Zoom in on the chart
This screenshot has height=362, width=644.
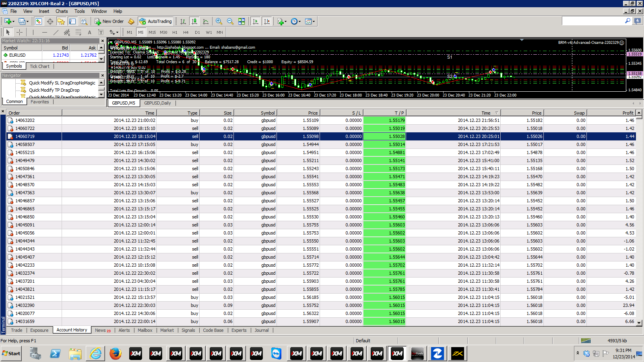click(x=219, y=21)
